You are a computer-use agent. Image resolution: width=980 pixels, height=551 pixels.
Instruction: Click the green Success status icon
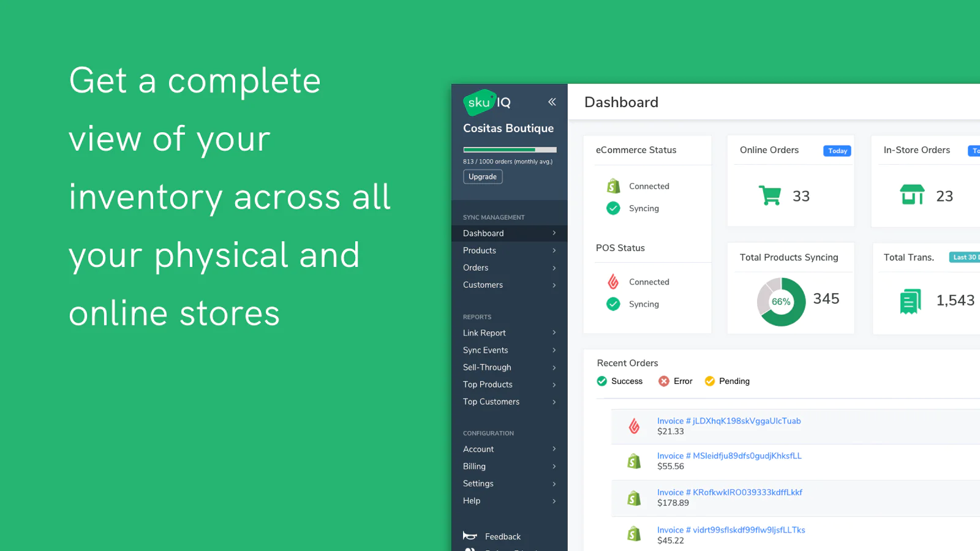(602, 381)
